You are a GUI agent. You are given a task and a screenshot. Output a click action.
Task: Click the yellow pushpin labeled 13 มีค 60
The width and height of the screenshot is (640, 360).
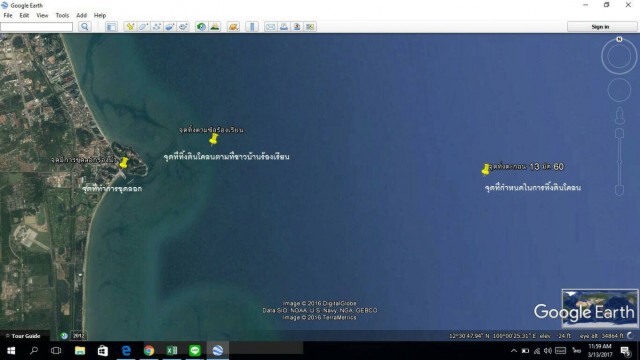coord(485,169)
